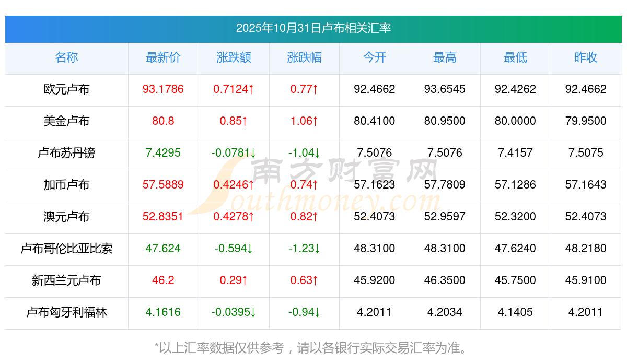Click 澳元卢布 highest value 52.9597
The height and width of the screenshot is (364, 627).
click(x=445, y=217)
